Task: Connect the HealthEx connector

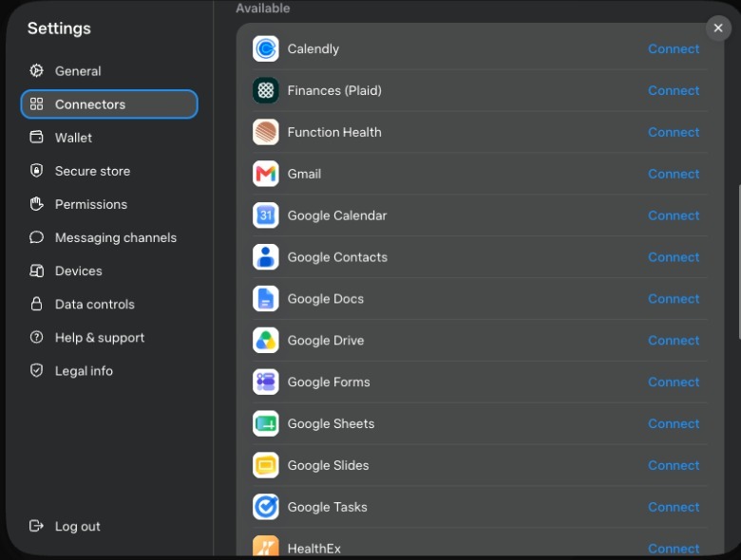Action: [674, 549]
